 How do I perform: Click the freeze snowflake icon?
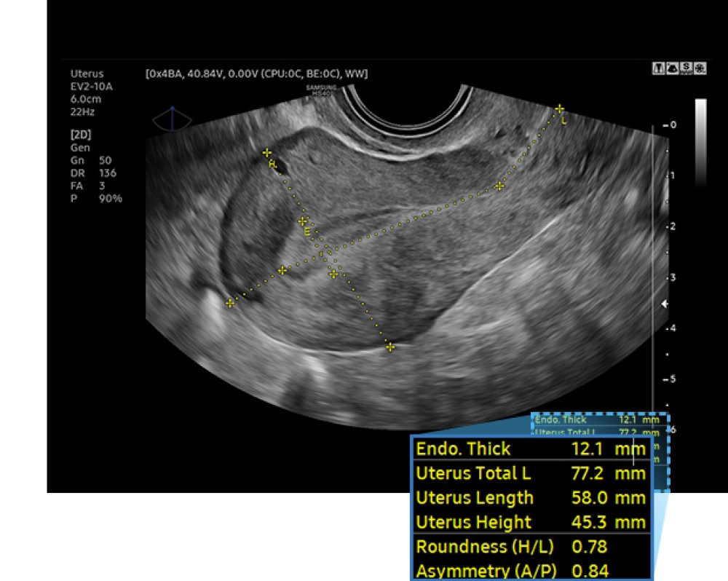(700, 68)
